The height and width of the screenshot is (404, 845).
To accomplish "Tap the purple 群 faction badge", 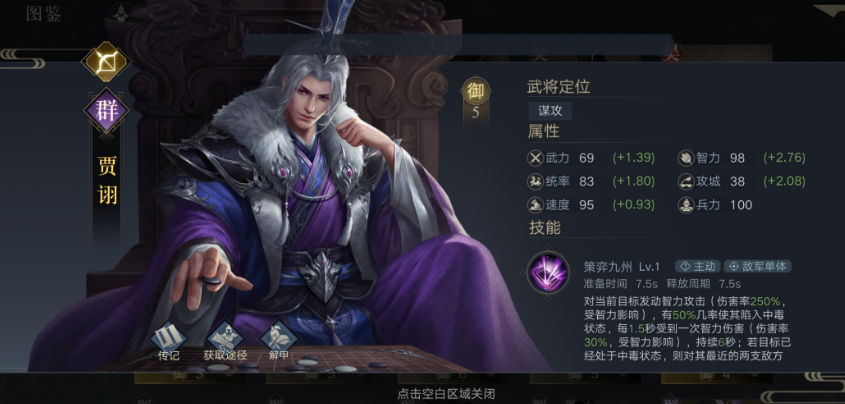I will click(106, 111).
